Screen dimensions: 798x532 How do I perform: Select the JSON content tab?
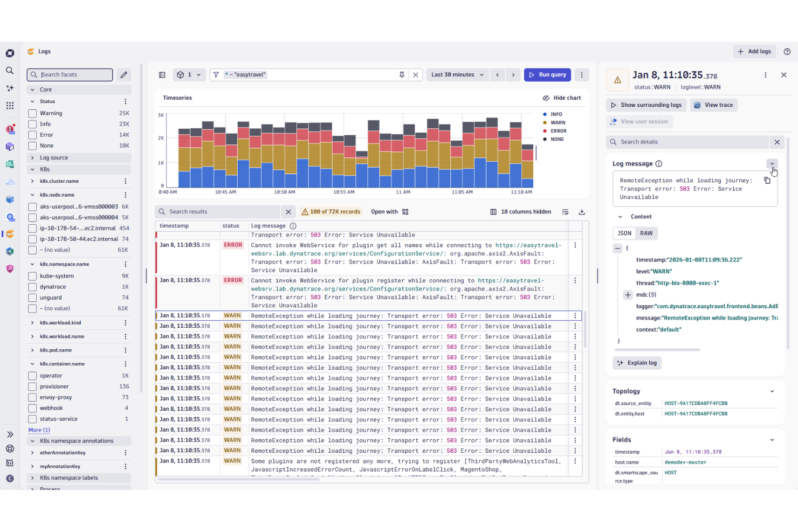tap(624, 233)
